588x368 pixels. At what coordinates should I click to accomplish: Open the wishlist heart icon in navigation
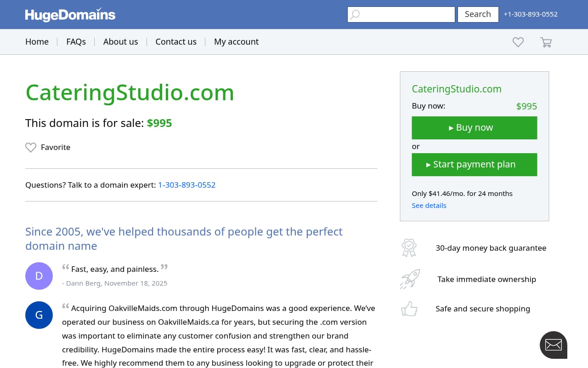click(518, 42)
